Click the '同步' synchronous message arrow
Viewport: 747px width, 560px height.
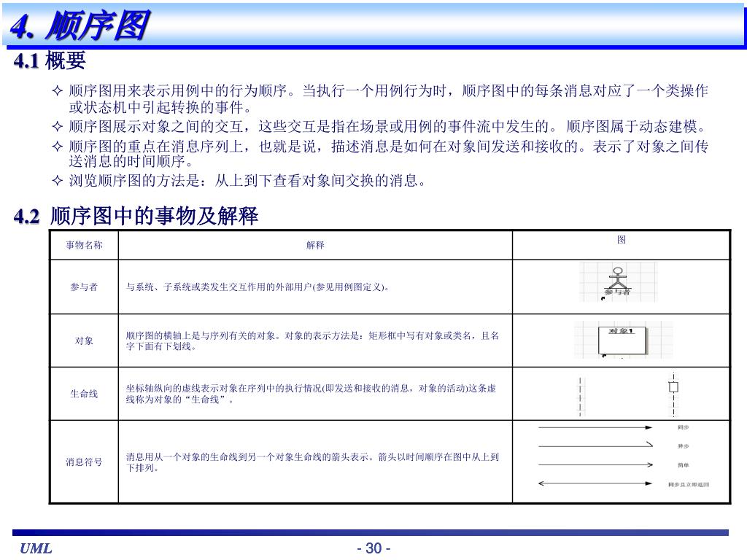[595, 427]
